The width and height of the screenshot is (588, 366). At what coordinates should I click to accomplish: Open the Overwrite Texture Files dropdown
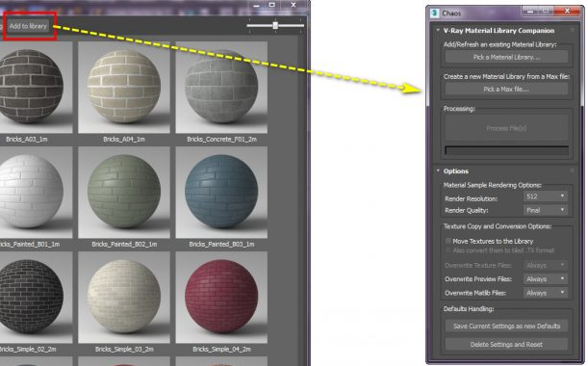(546, 266)
